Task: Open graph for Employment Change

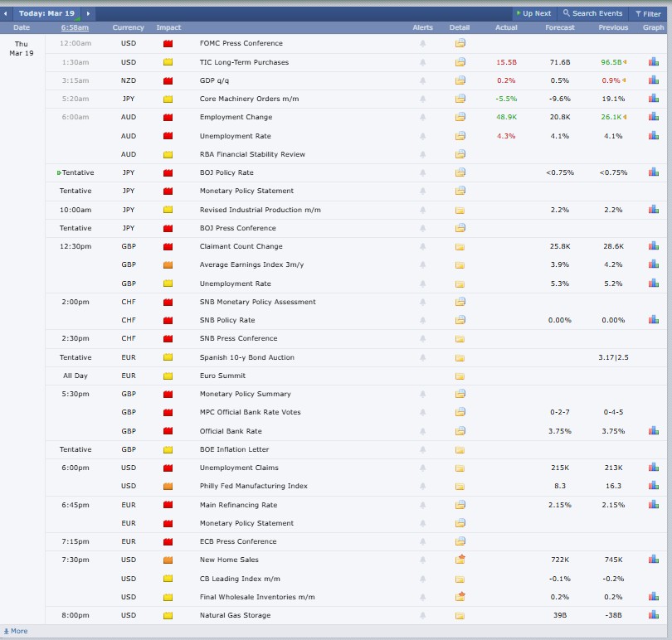Action: (x=653, y=117)
